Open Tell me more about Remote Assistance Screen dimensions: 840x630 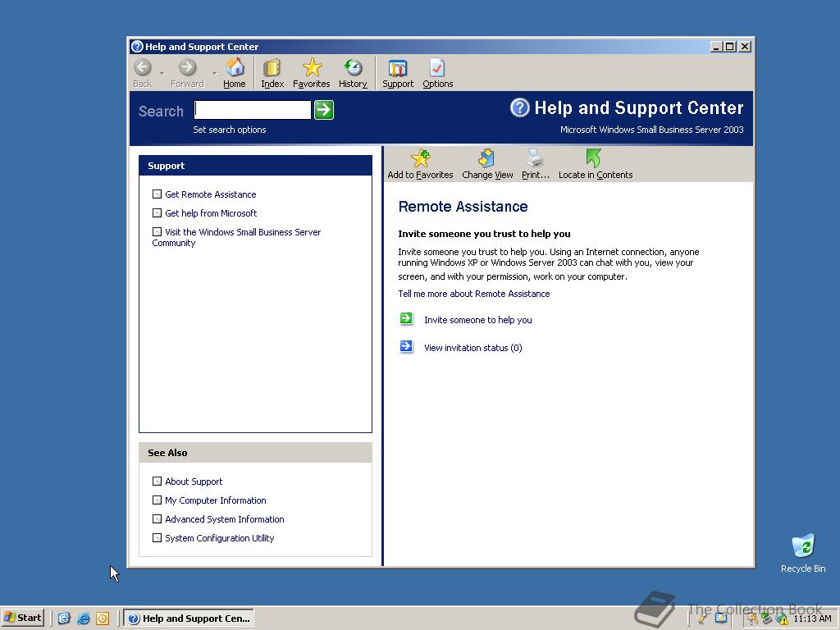(x=474, y=294)
